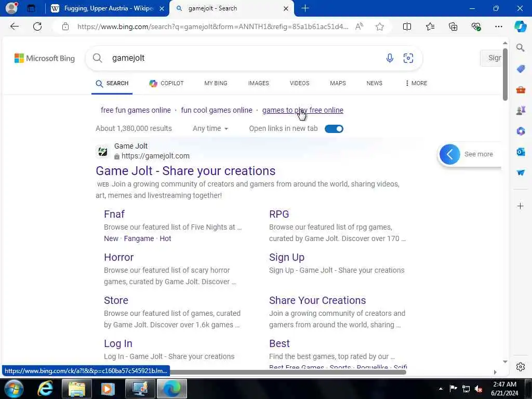Open visual search camera icon

[x=408, y=58]
